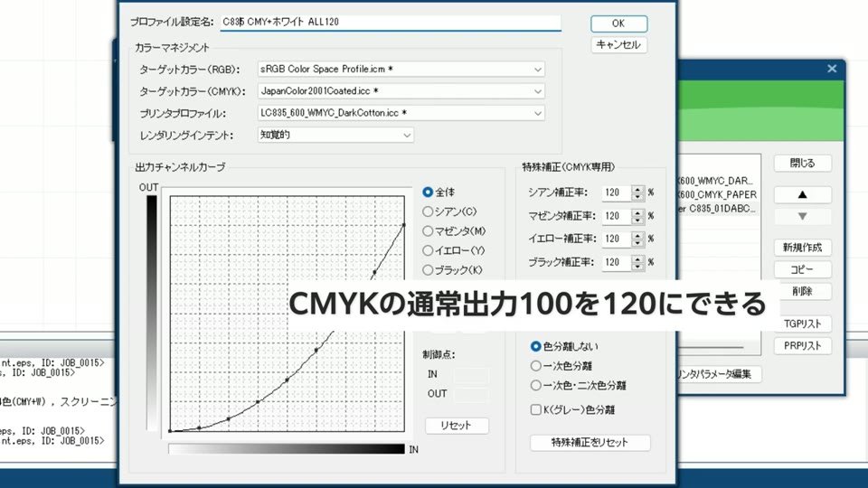This screenshot has width=868, height=488.
Task: Click 特殊補正をリセット button
Action: tap(590, 442)
